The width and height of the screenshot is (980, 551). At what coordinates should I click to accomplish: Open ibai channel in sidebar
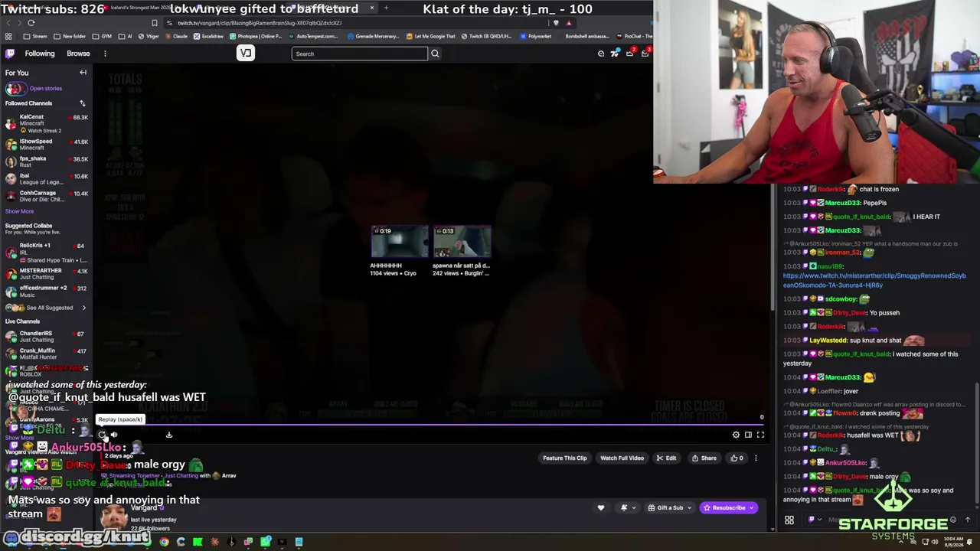pos(46,178)
